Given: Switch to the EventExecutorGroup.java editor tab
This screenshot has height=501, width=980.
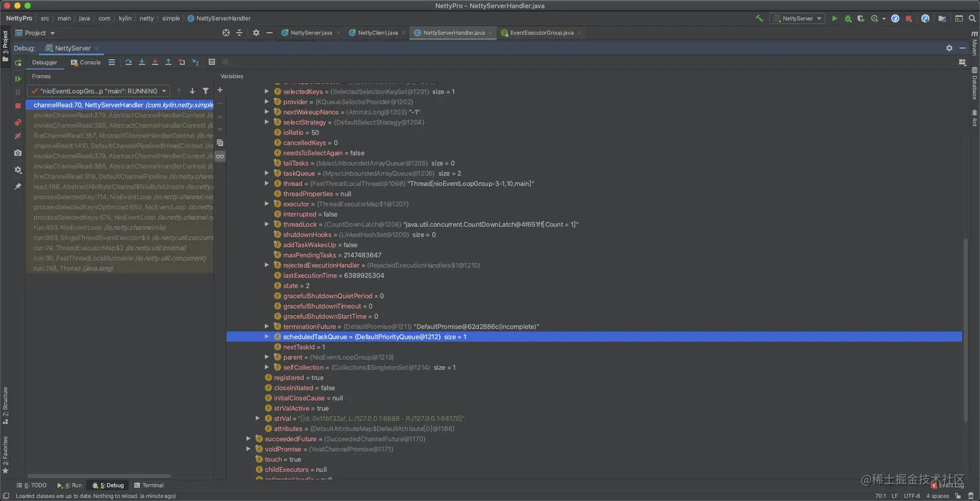Looking at the screenshot, I should (x=541, y=32).
